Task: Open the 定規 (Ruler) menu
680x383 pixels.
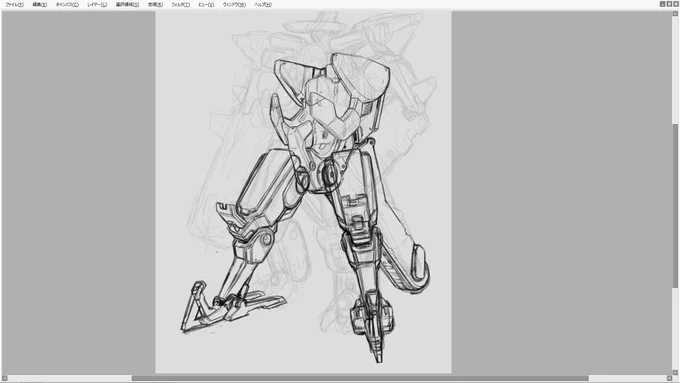Action: tap(155, 5)
